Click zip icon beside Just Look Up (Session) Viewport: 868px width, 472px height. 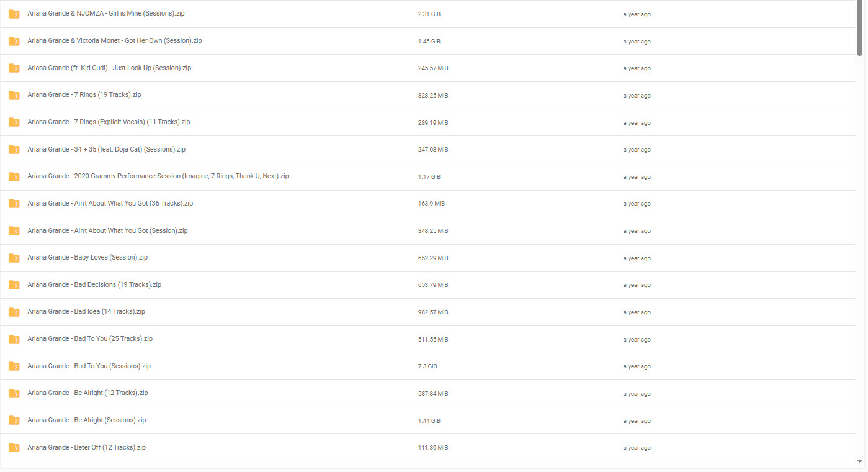coord(14,68)
